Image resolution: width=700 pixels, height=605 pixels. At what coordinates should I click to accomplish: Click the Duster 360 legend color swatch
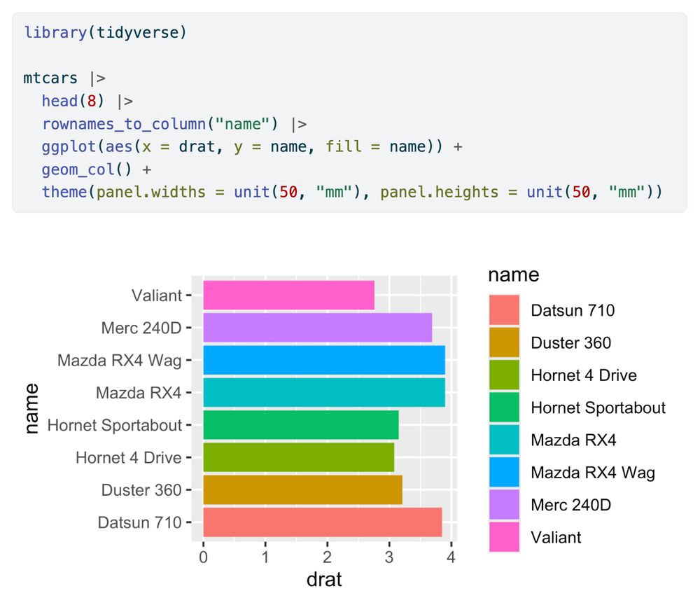click(504, 342)
